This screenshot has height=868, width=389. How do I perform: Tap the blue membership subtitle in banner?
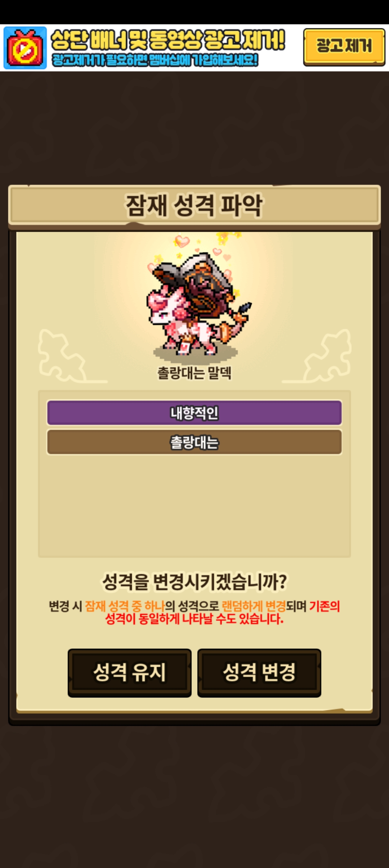click(155, 60)
